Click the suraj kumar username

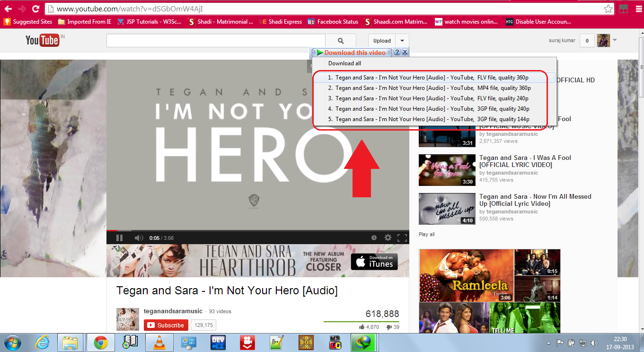point(562,41)
